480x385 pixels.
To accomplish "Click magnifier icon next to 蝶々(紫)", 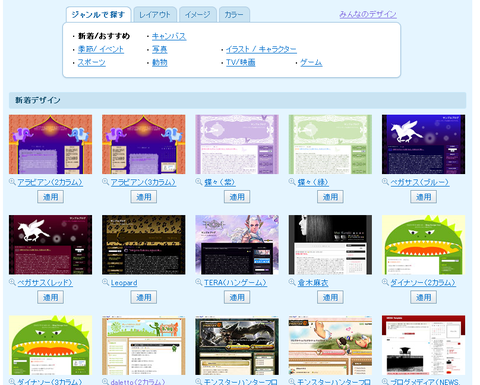I will pos(199,182).
